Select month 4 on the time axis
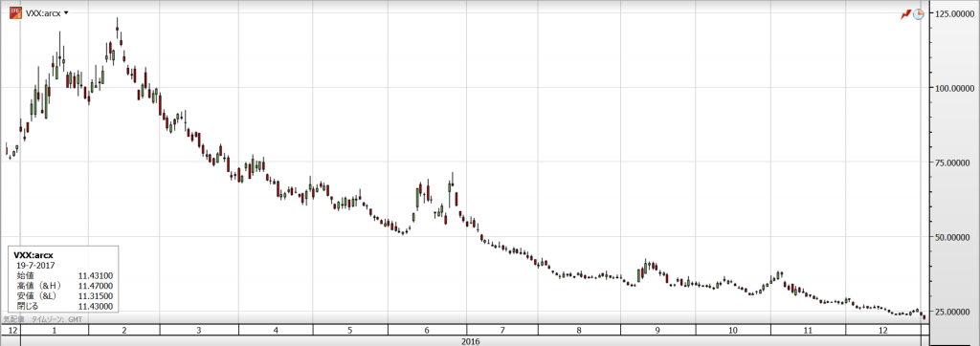The height and width of the screenshot is (346, 980). pos(276,330)
